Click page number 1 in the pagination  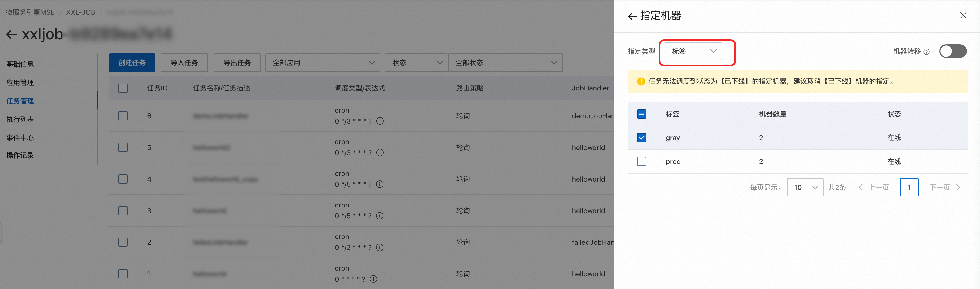click(909, 187)
